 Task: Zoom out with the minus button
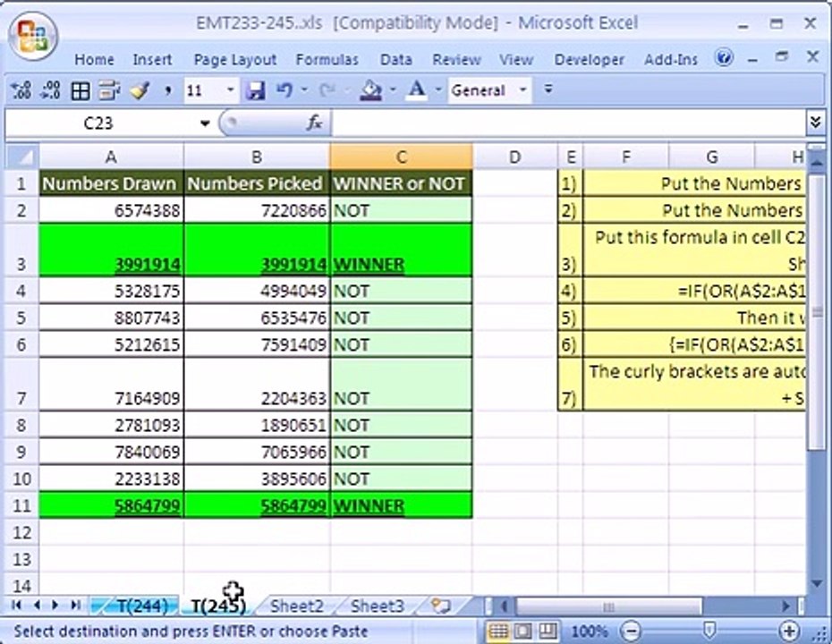[x=631, y=631]
